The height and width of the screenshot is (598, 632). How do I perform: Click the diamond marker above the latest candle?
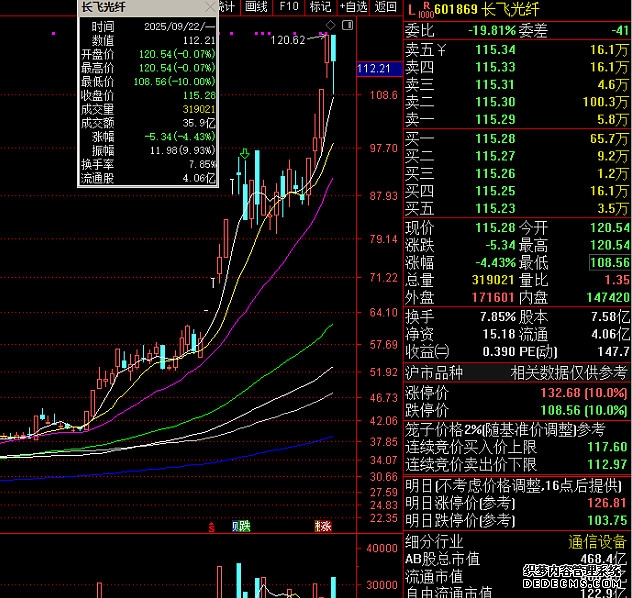click(x=332, y=24)
